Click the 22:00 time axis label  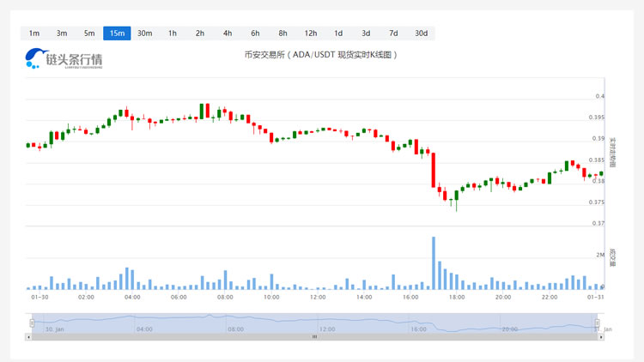coord(550,297)
